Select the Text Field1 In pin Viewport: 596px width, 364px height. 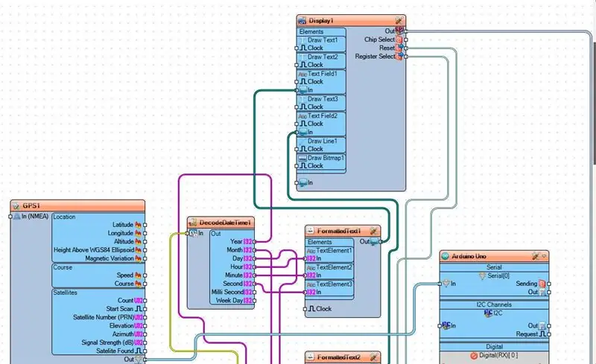(297, 90)
